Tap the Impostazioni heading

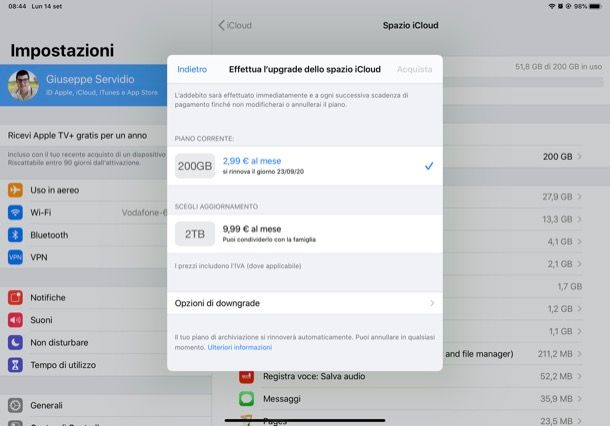[x=62, y=51]
